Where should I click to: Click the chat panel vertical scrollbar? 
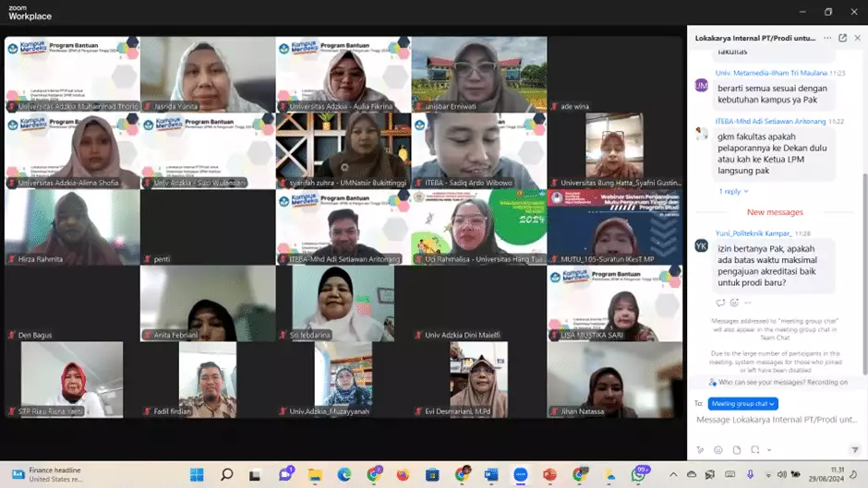[864, 274]
